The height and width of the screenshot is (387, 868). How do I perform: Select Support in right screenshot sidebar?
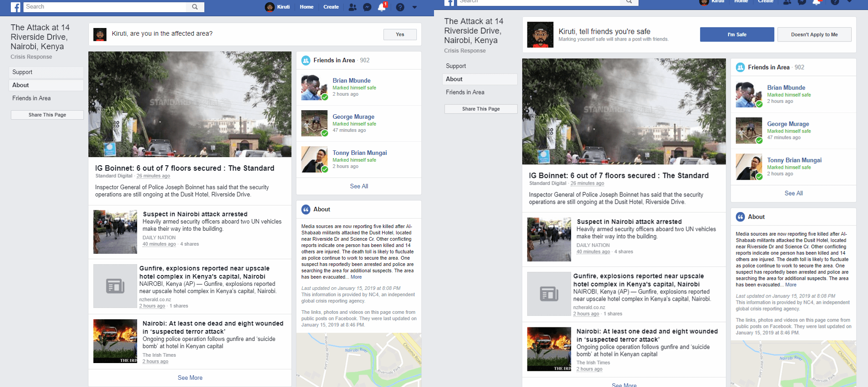point(480,66)
